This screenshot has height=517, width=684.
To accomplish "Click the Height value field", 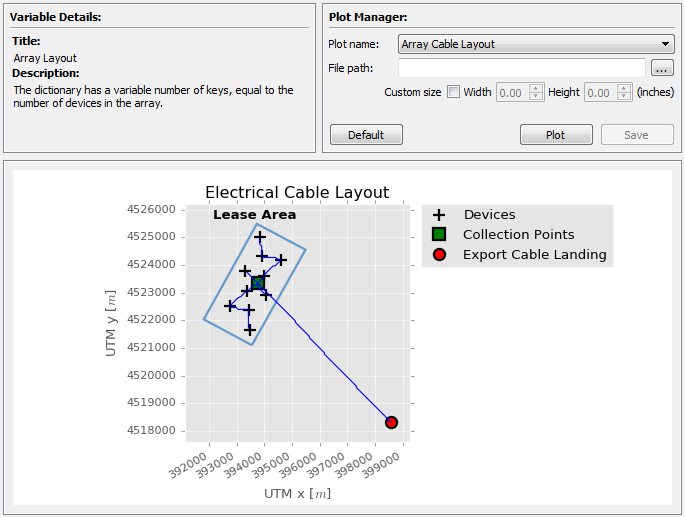I will click(x=599, y=92).
